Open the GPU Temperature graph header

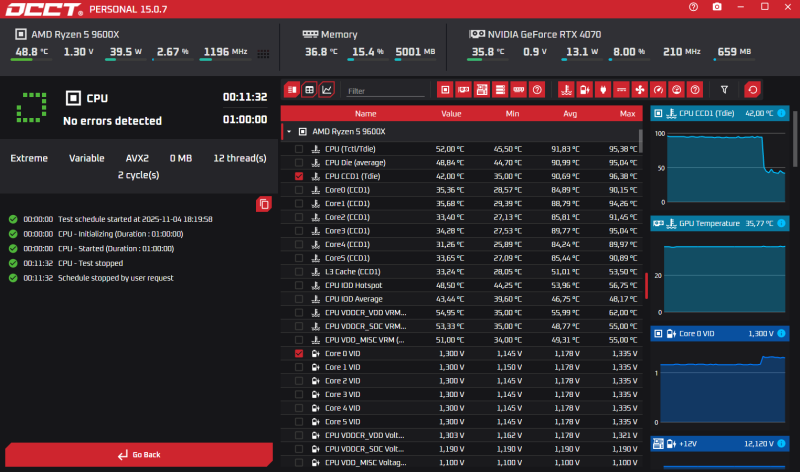click(x=720, y=223)
